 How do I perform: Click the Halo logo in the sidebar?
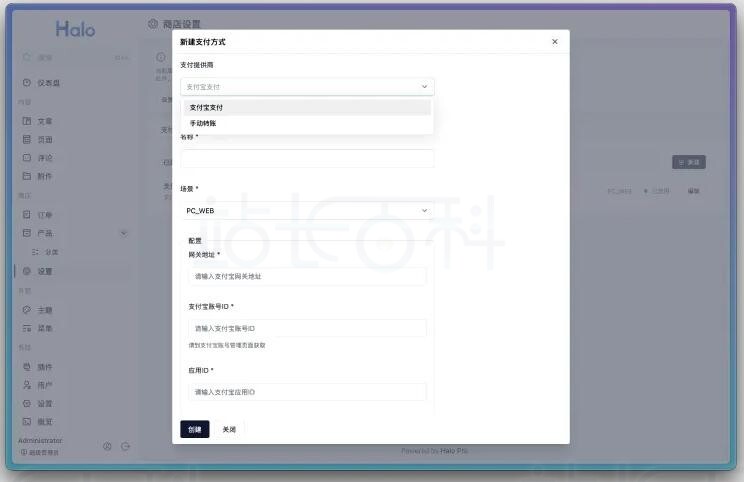(x=75, y=29)
